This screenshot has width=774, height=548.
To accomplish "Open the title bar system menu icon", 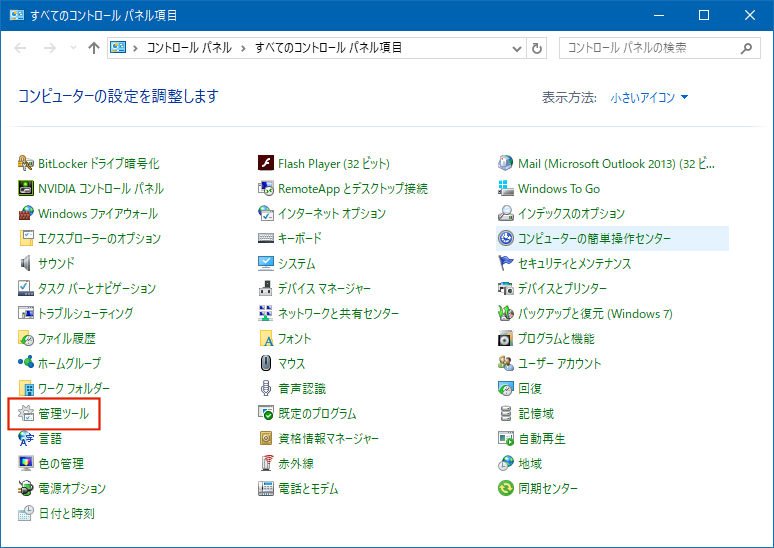I will (16, 15).
